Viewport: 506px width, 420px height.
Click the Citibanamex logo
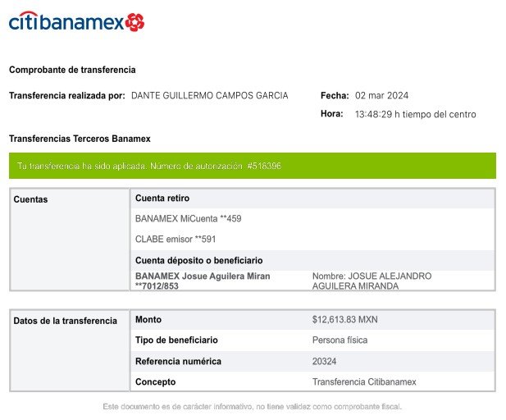pos(76,21)
